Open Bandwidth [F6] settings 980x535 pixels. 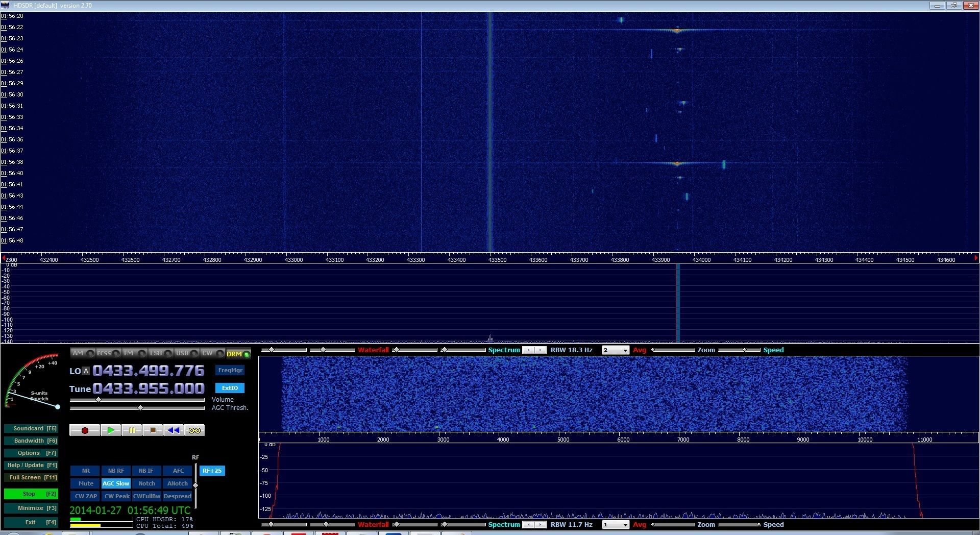(x=31, y=441)
